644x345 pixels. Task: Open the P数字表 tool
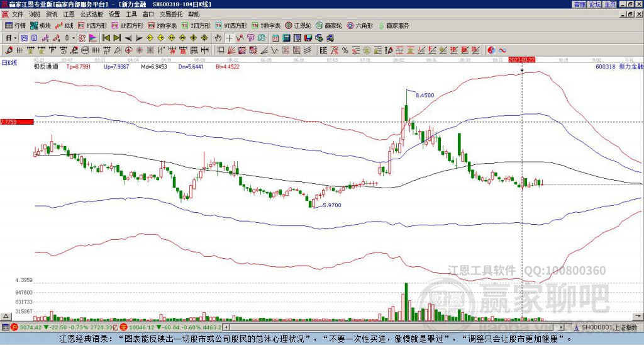[x=162, y=25]
